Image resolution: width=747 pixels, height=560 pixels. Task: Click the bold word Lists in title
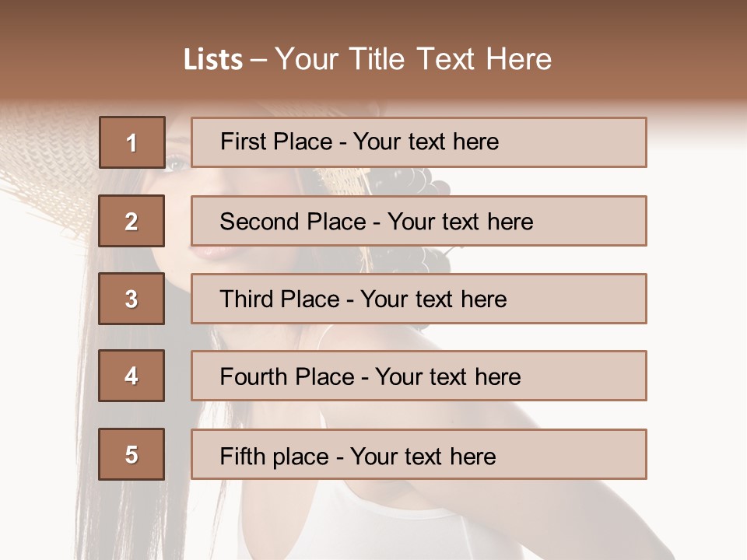click(213, 60)
